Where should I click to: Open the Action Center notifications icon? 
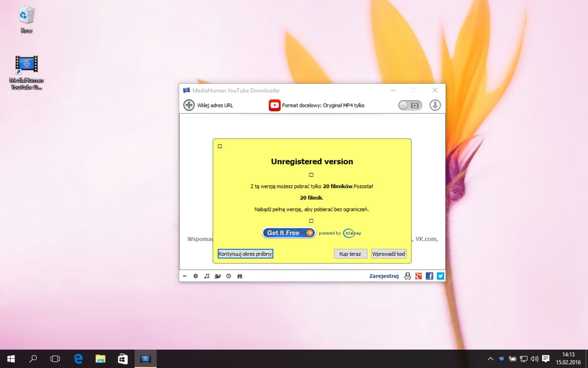coord(546,359)
